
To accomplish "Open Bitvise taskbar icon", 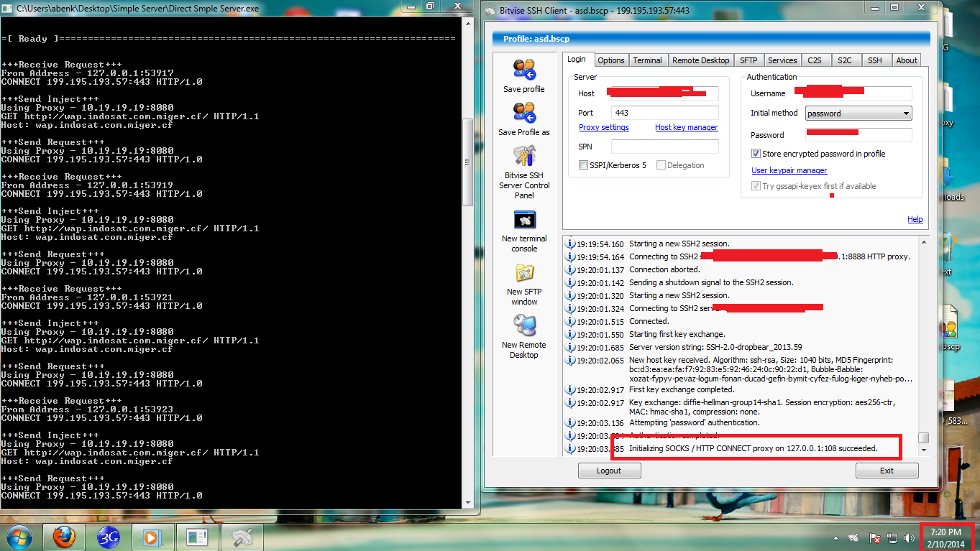I will [241, 537].
